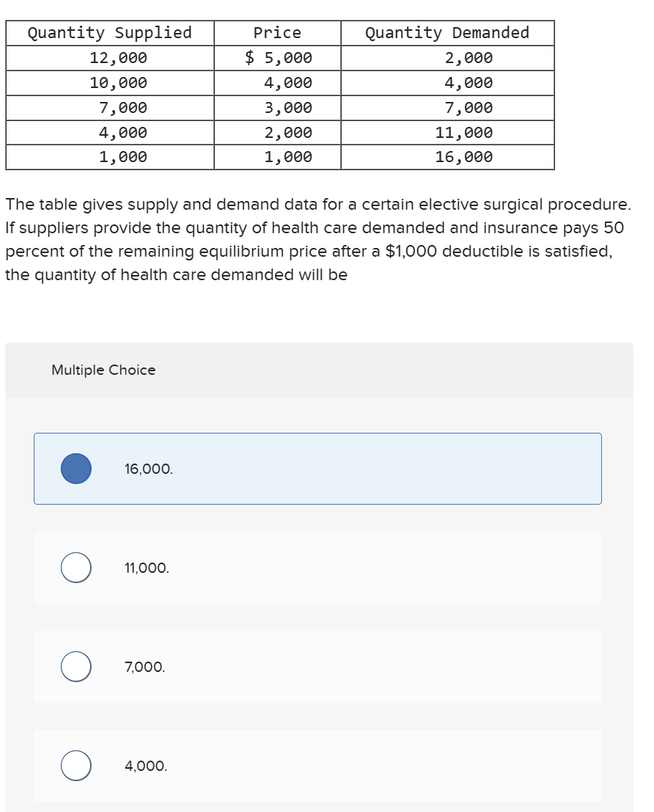Select the 7,000 answer radio button
This screenshot has width=654, height=812.
pos(75,667)
